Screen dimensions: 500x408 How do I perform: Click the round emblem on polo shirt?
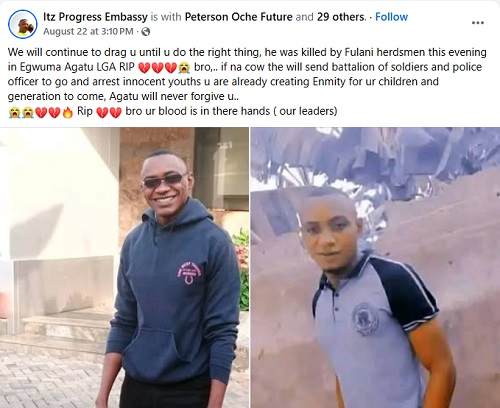pyautogui.click(x=365, y=319)
